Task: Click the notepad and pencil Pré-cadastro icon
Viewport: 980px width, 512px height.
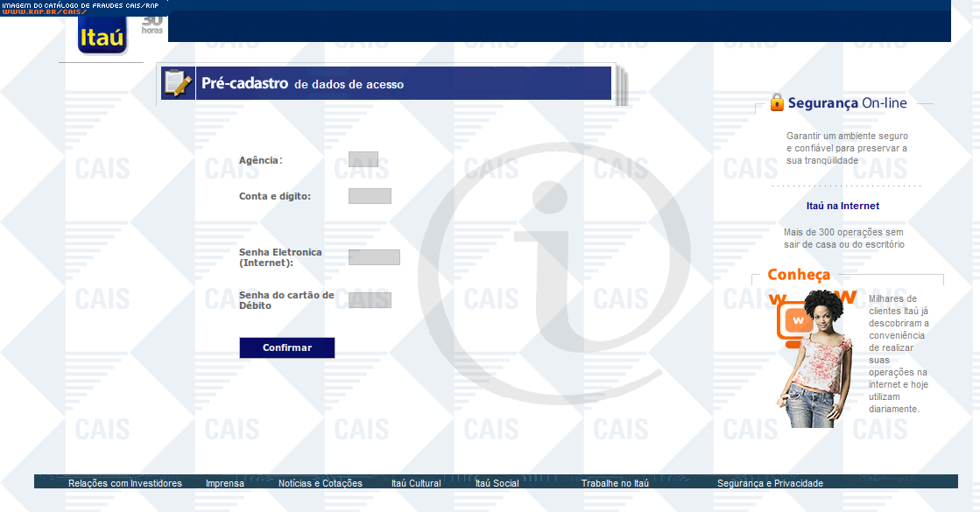Action: coord(178,83)
